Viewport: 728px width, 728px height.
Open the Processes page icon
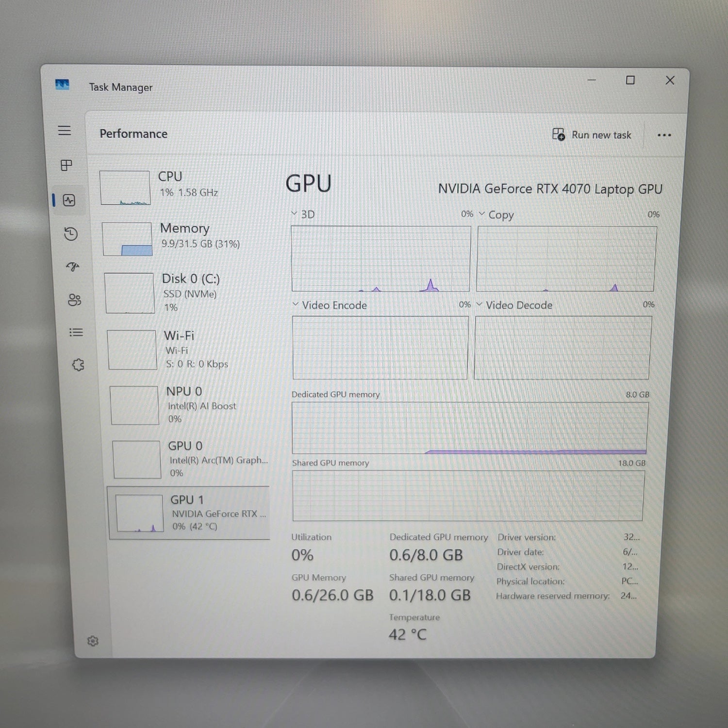(x=66, y=165)
